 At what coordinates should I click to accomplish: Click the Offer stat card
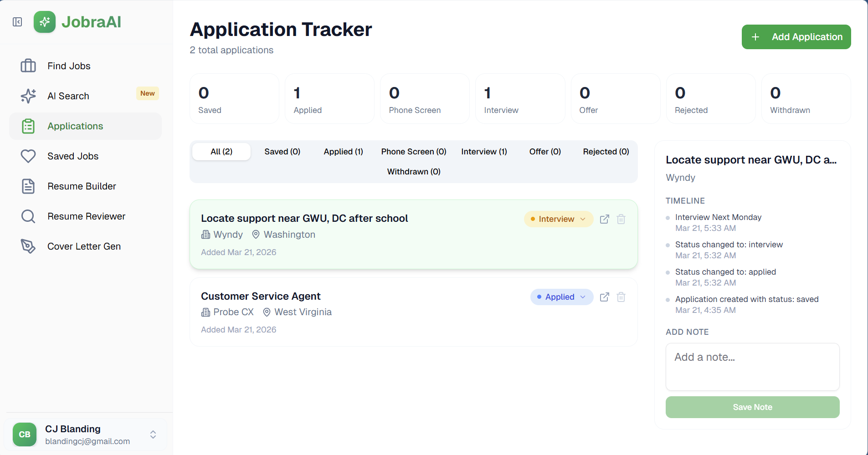tap(616, 99)
